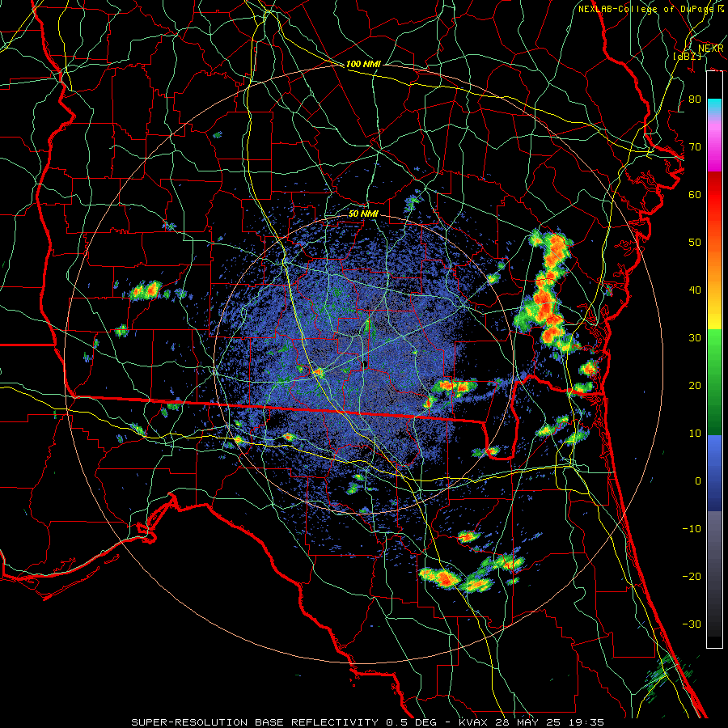Click the "SUPER-RESOLUTION BASE REFLECTIVITY" caption text
Viewport: 728px width, 728px height.
point(255,722)
